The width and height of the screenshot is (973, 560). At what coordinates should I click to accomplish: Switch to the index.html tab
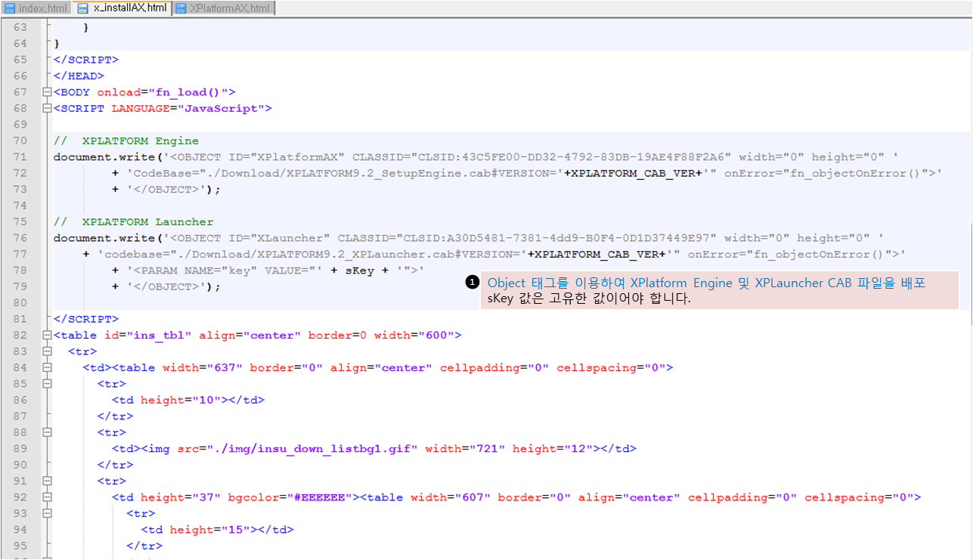(42, 9)
